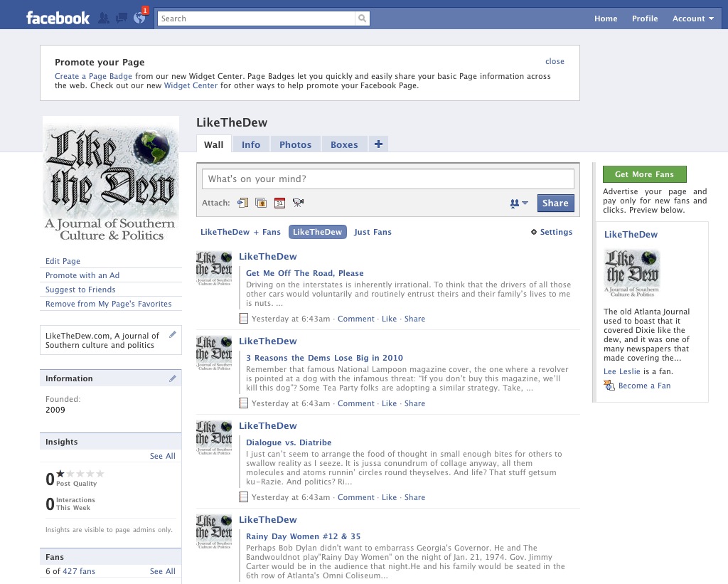This screenshot has width=728, height=584.
Task: Select the 'LikeTheDew + Fans' wall filter
Action: tap(240, 232)
